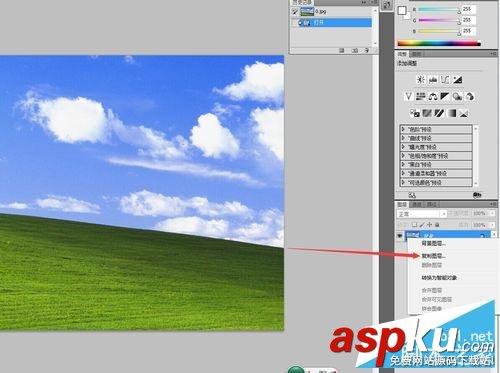
Task: Click the bottom-left icon in the Adjustments panel
Action: [412, 195]
